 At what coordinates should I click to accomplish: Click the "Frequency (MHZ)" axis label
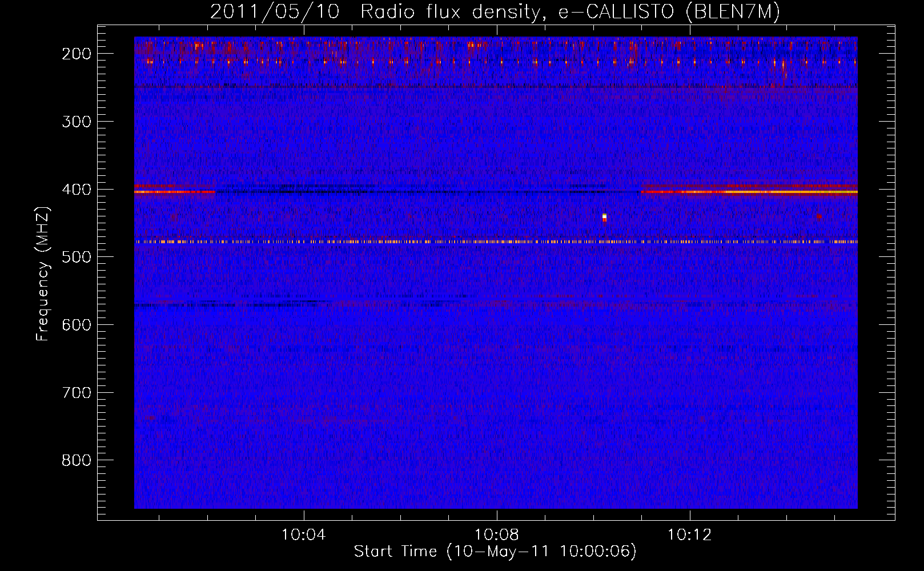coord(43,275)
